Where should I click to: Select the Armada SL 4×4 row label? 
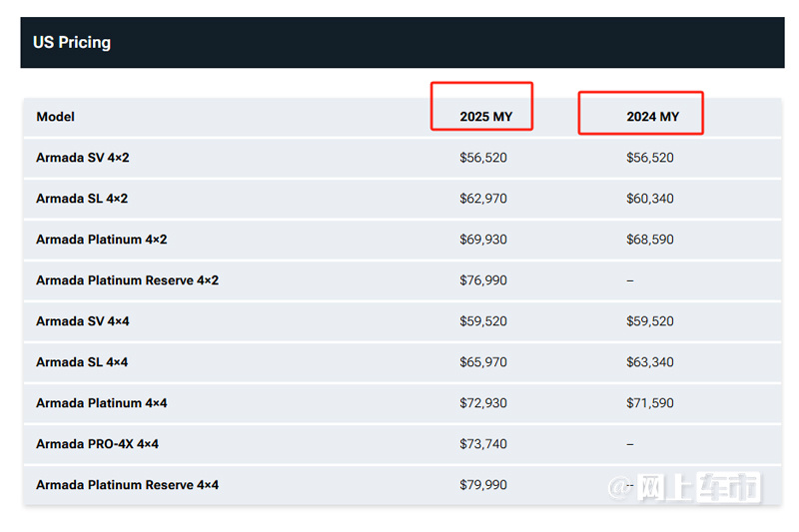(82, 362)
